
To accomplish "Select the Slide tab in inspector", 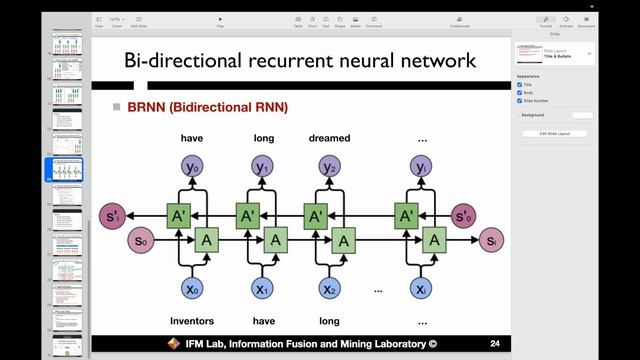I will point(555,34).
